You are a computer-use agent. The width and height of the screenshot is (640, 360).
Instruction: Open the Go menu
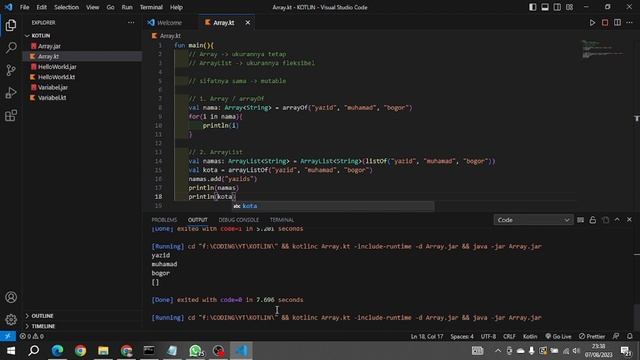[111, 7]
